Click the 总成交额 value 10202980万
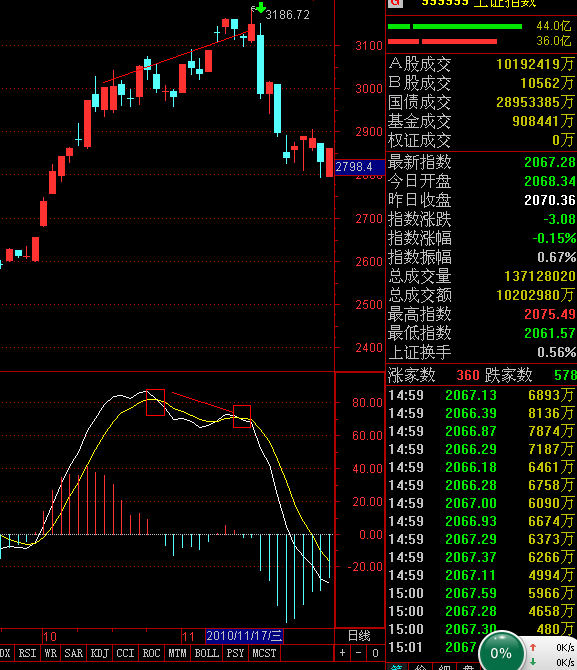Image resolution: width=577 pixels, height=670 pixels. 536,295
